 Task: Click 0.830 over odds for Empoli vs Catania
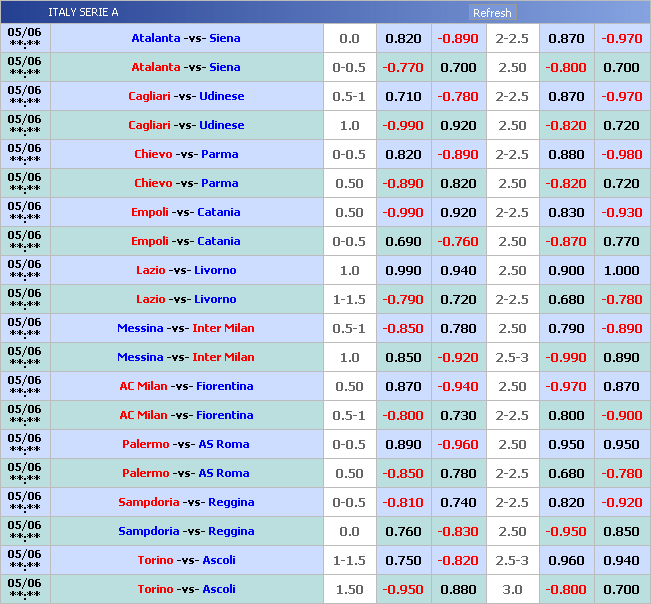[566, 212]
